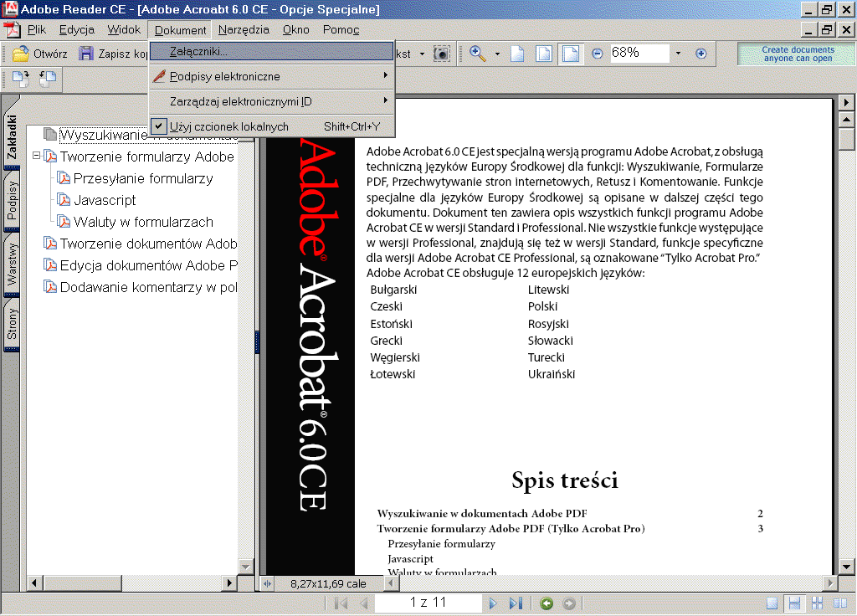Click the document pane scroll up arrow
The height and width of the screenshot is (616, 857).
click(x=847, y=119)
